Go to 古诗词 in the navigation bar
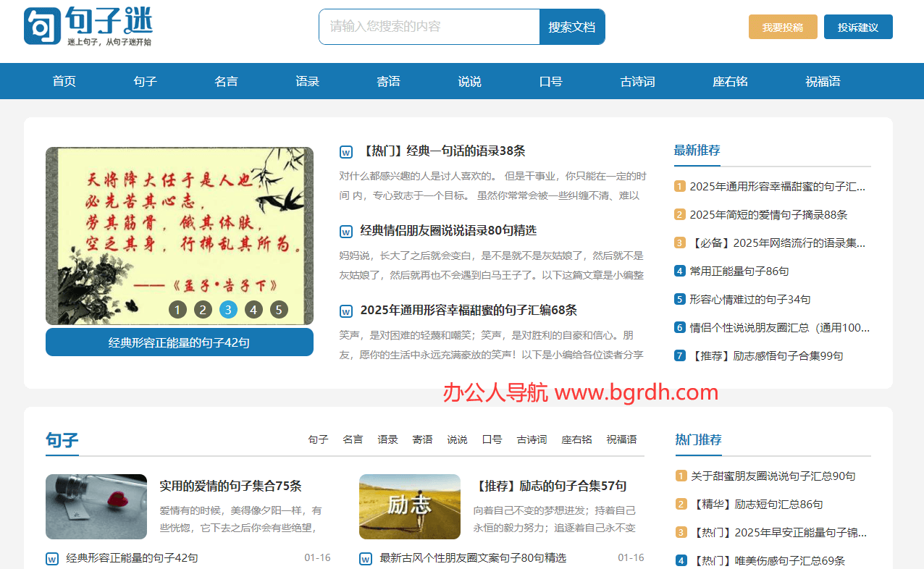Screen dimensions: 924x569 (637, 82)
